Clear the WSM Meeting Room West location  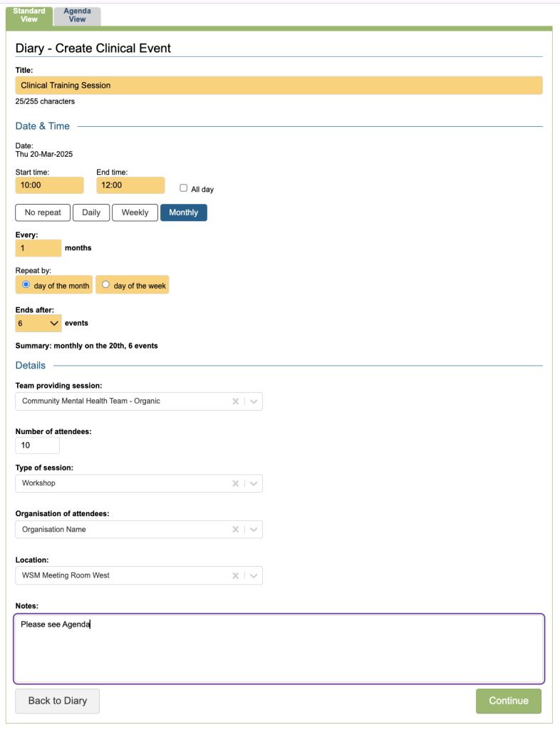[235, 575]
